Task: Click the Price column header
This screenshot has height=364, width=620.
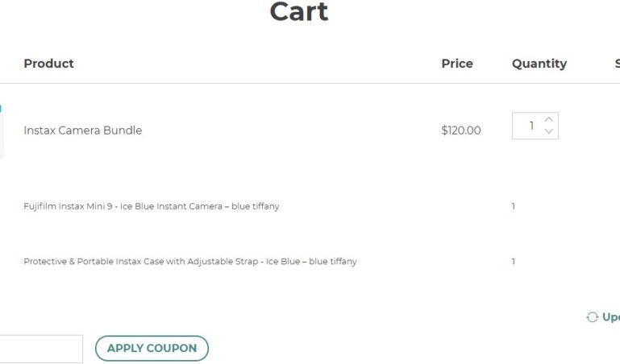Action: point(457,64)
